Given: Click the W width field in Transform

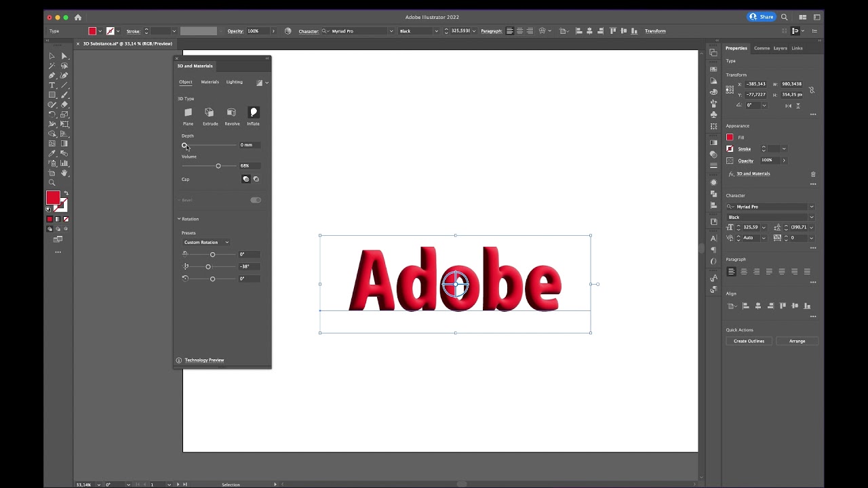Looking at the screenshot, I should coord(791,84).
